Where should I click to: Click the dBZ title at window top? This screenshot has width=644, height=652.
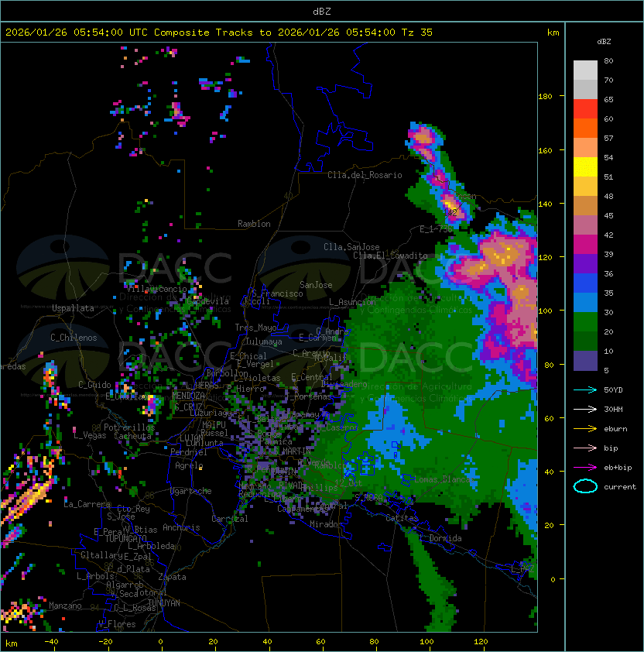point(322,11)
